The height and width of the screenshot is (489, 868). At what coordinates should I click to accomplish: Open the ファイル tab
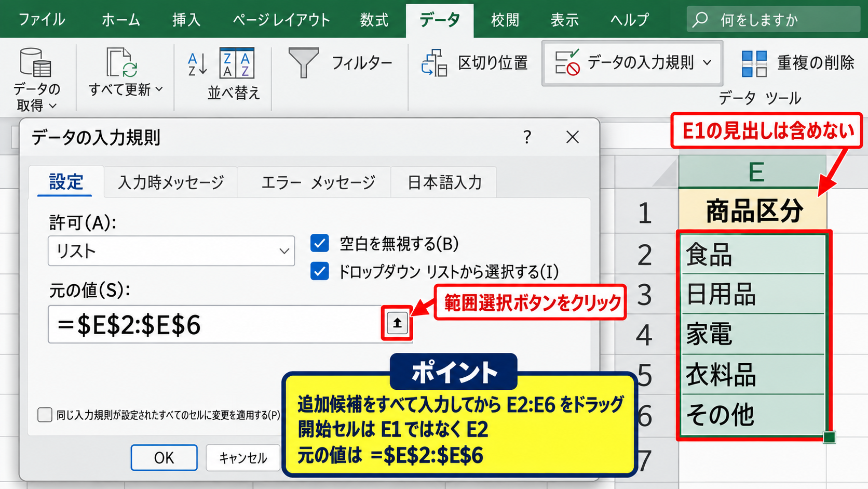(x=42, y=20)
